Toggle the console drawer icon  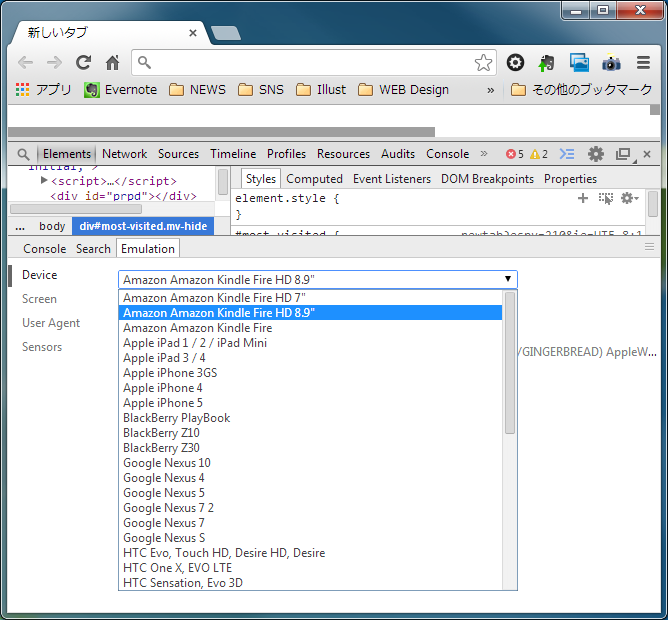click(567, 154)
